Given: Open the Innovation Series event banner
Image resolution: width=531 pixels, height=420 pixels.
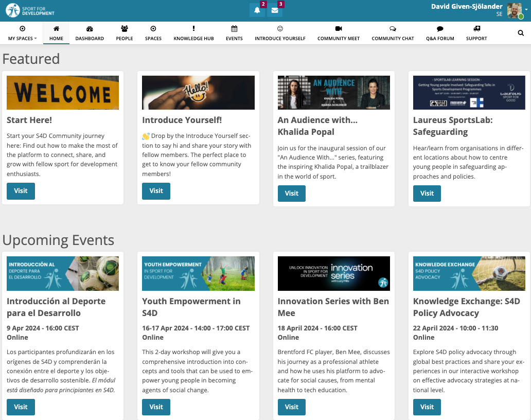Looking at the screenshot, I should pos(333,273).
